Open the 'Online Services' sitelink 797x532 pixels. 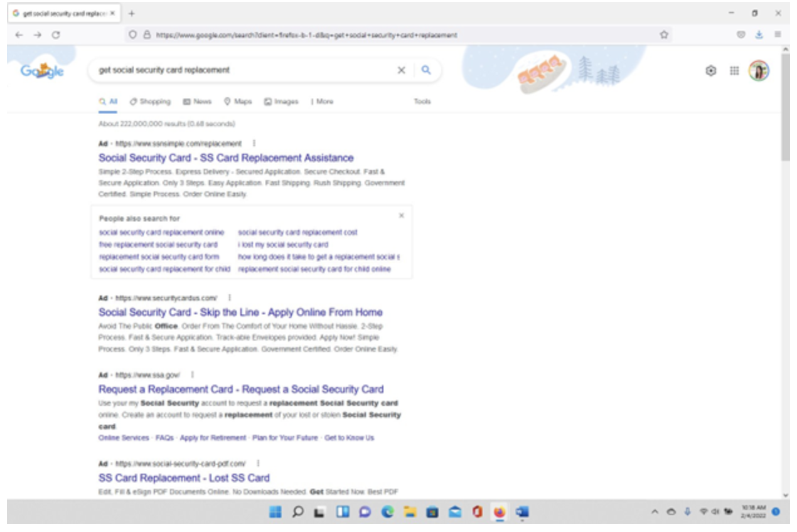(124, 438)
